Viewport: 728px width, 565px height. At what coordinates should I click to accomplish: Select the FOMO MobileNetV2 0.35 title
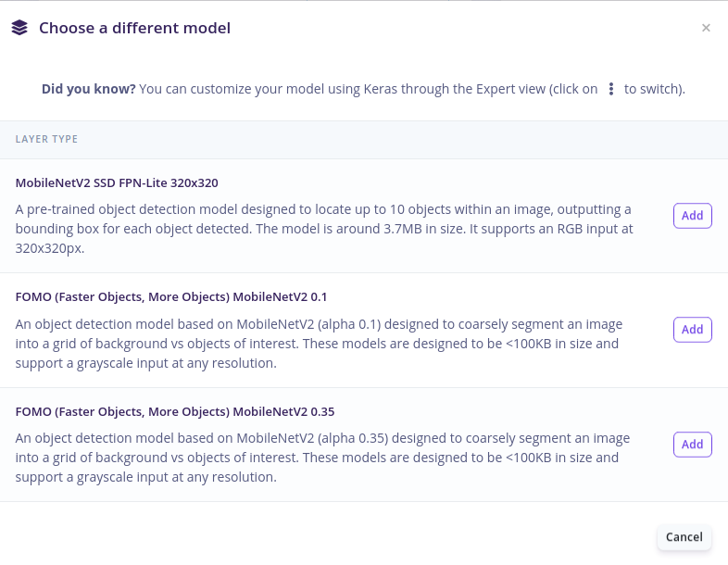pos(174,412)
